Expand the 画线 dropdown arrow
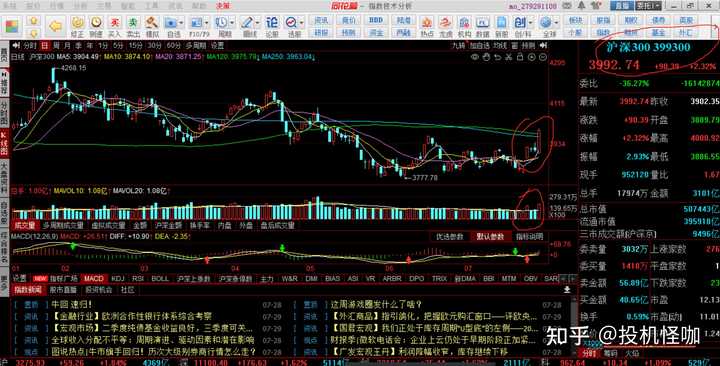 pyautogui.click(x=259, y=23)
